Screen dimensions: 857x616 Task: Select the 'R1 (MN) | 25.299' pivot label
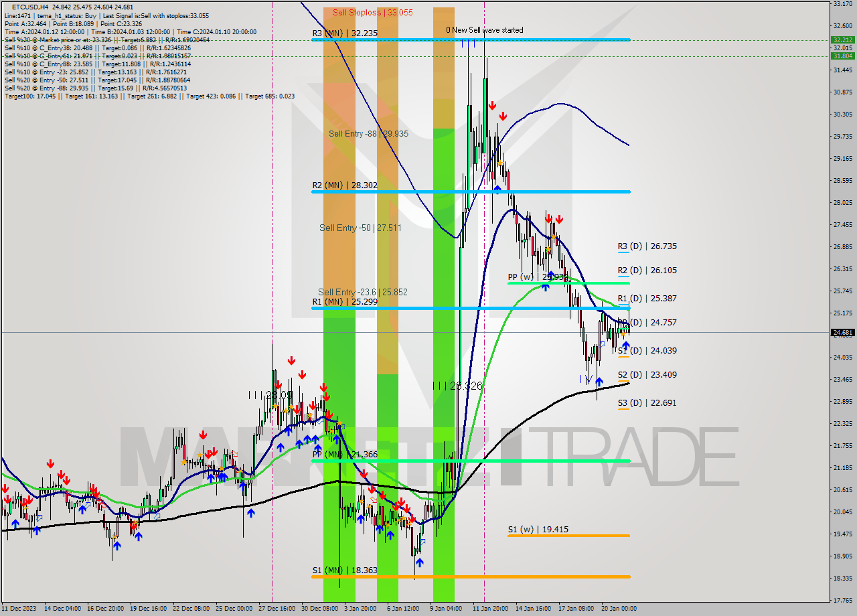(344, 301)
